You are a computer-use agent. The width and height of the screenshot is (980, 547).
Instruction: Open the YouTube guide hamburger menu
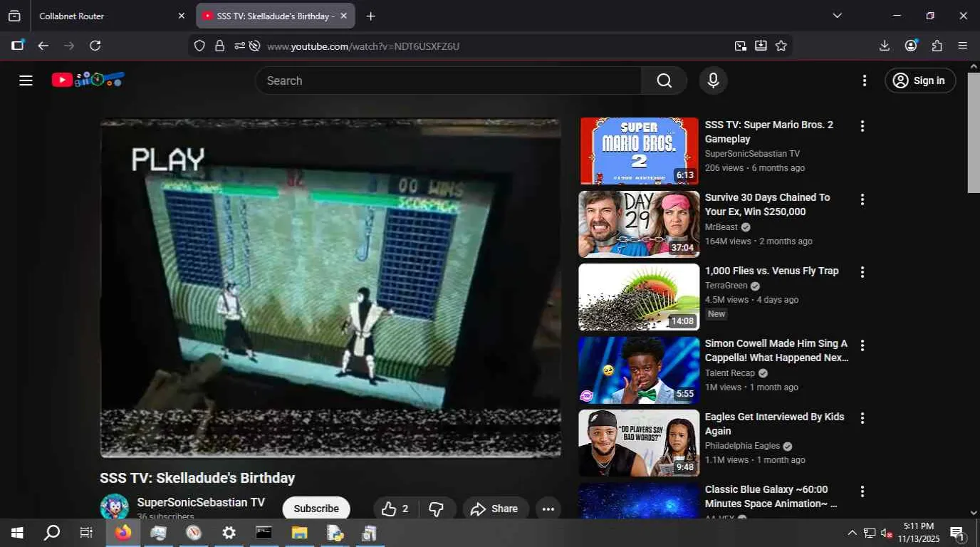click(x=26, y=80)
